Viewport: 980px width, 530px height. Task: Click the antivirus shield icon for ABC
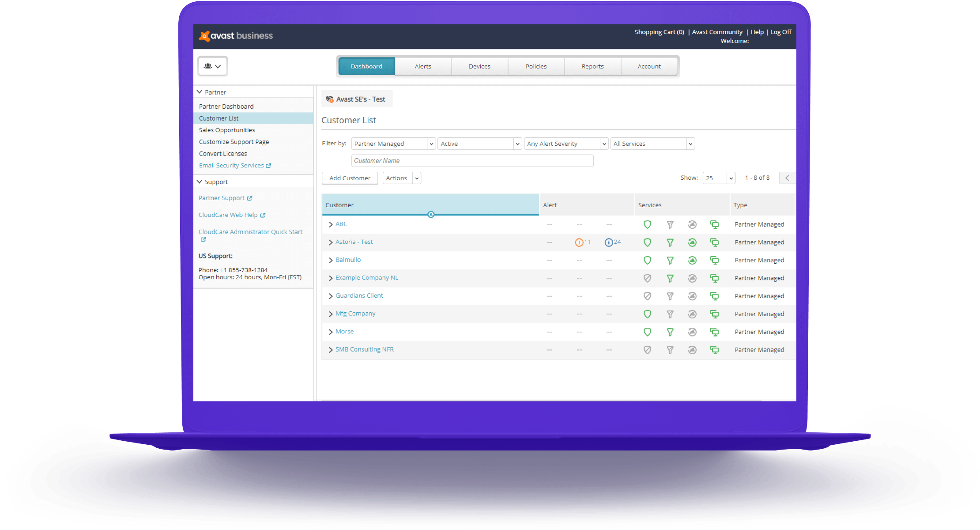click(x=647, y=224)
